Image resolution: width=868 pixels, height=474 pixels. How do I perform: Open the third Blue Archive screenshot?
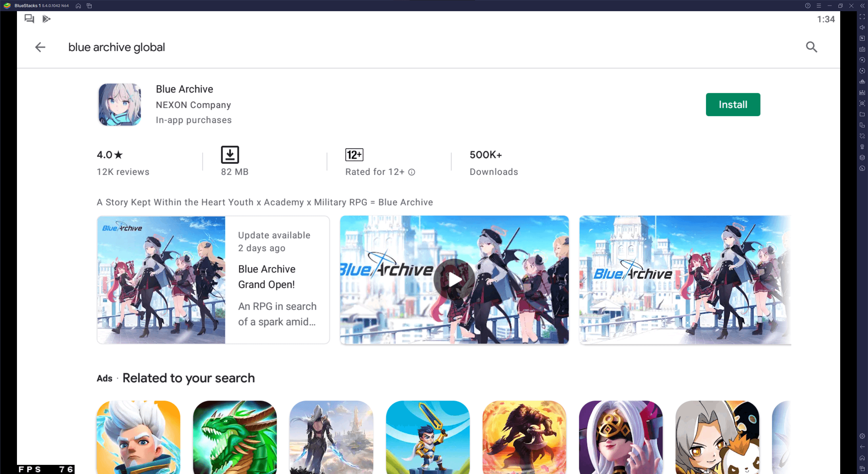[685, 280]
